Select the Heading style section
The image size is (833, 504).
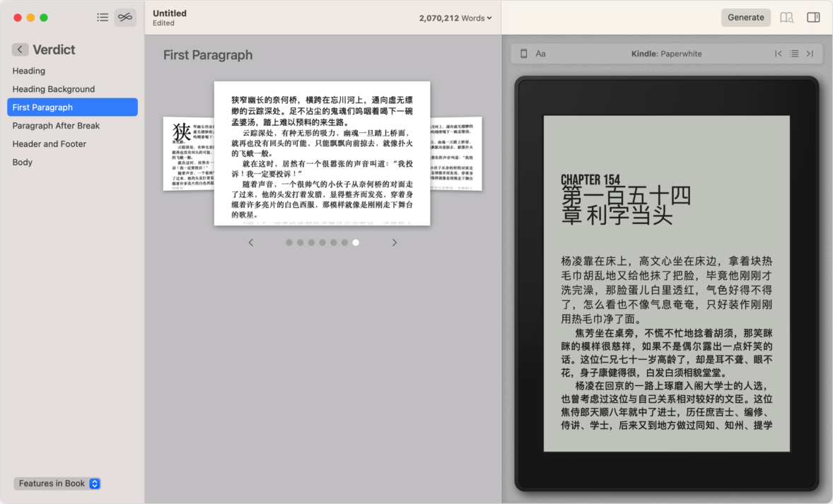[72, 71]
